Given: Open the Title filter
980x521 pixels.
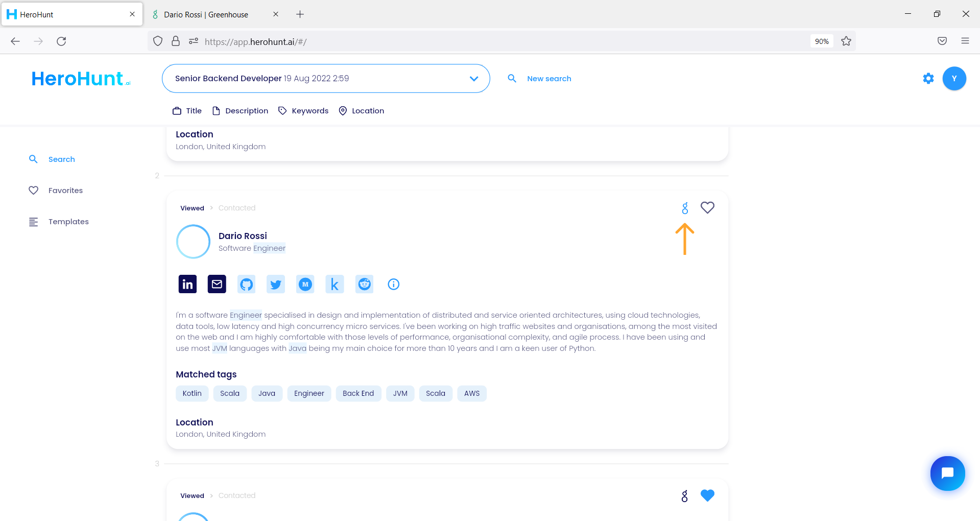Looking at the screenshot, I should pos(187,111).
